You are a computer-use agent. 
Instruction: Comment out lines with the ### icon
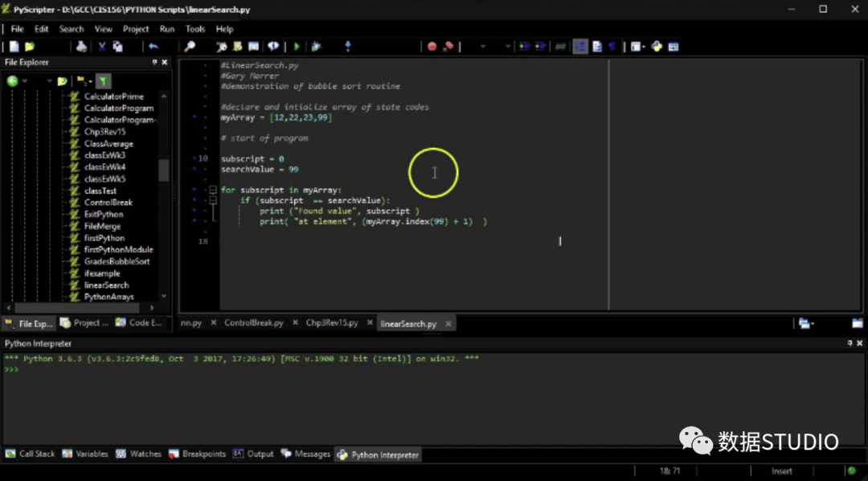tap(560, 47)
